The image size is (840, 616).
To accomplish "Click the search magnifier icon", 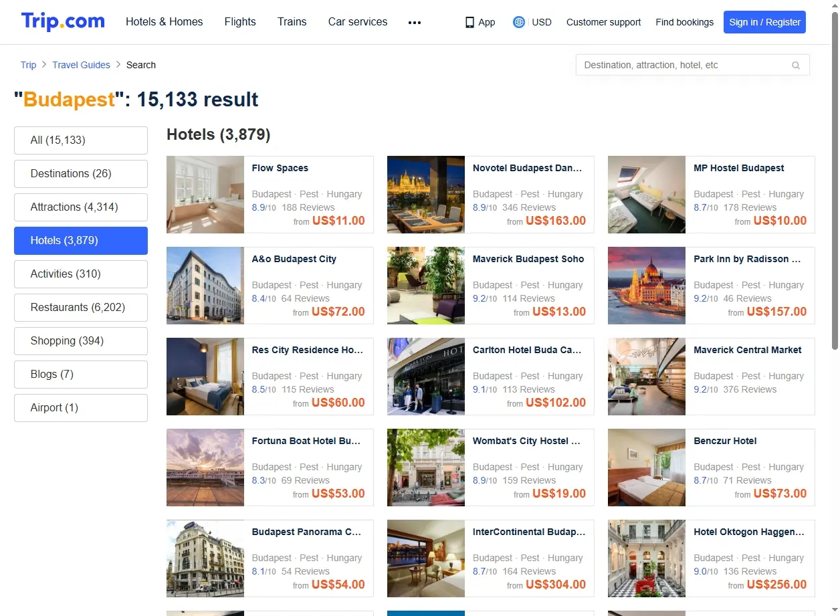I will coord(796,66).
